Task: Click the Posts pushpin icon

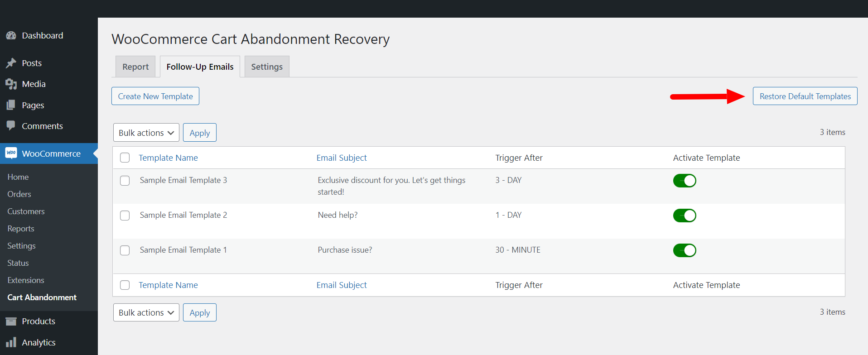Action: [x=11, y=63]
